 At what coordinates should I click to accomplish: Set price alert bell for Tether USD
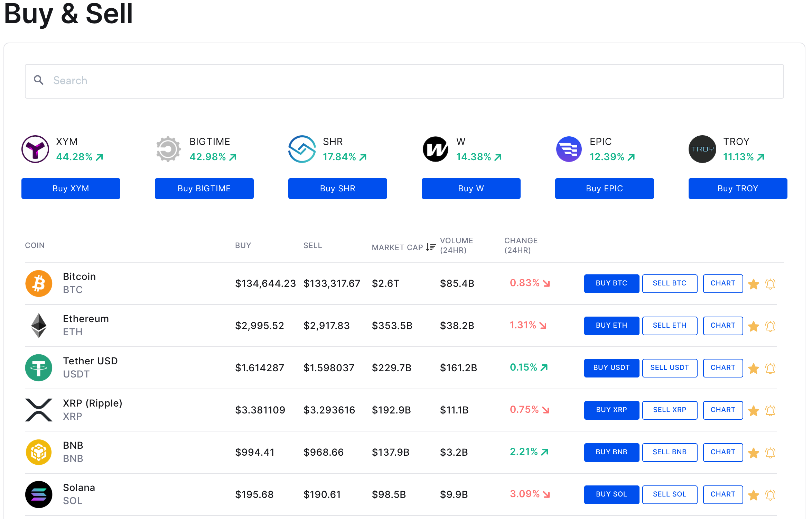pos(770,368)
